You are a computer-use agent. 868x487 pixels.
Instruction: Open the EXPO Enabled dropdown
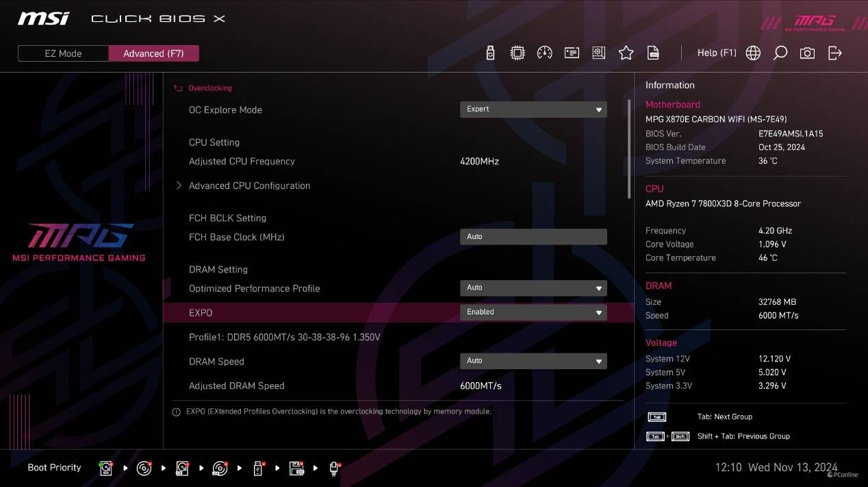(x=533, y=312)
